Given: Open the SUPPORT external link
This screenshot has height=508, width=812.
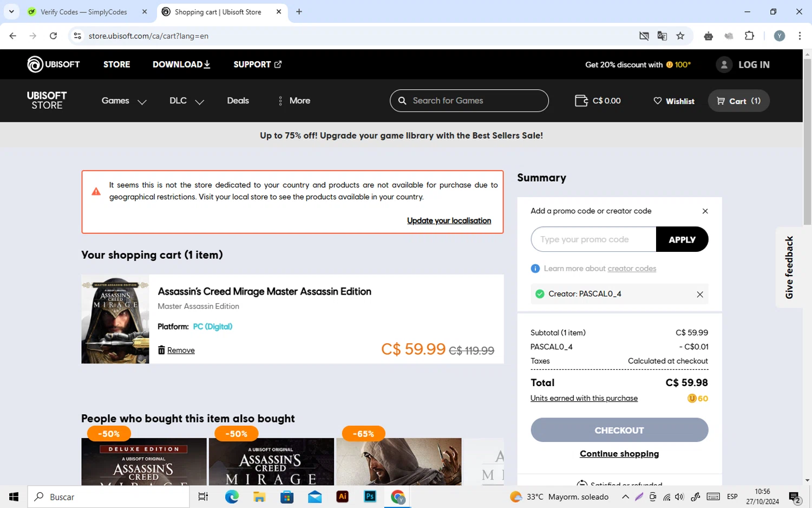Looking at the screenshot, I should (x=257, y=64).
